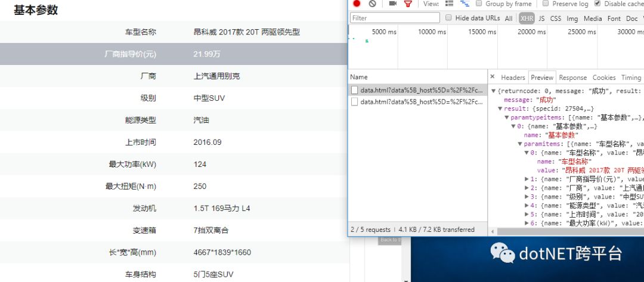This screenshot has height=282, width=644.
Task: Click the 5门5座SUV body structure value
Action: 213,275
